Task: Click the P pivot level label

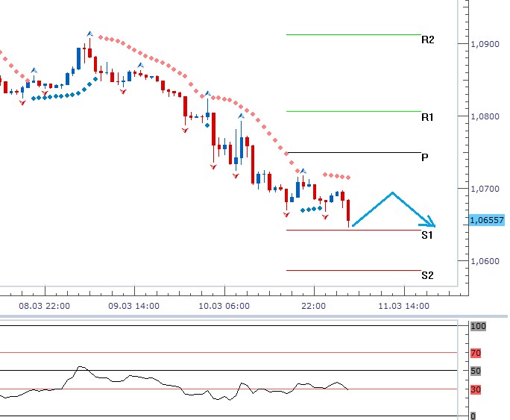Action: [x=424, y=158]
